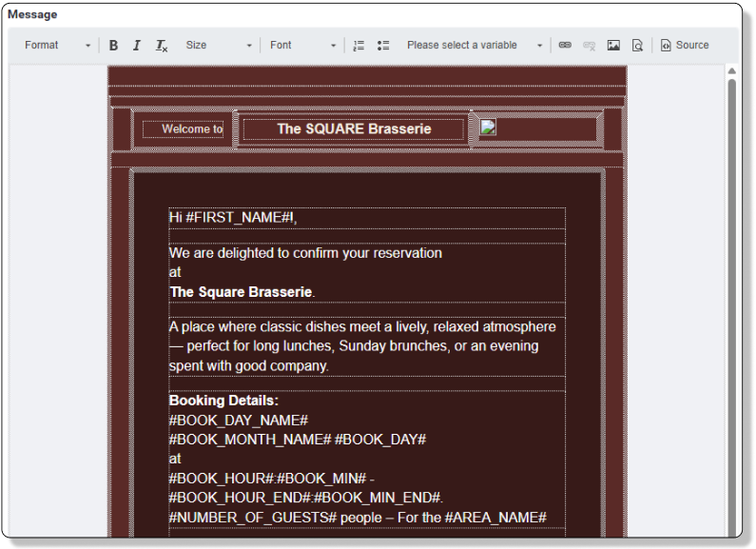Image resolution: width=756 pixels, height=549 pixels.
Task: Click the 'The SQUARE Brasserie' header title
Action: 354,129
